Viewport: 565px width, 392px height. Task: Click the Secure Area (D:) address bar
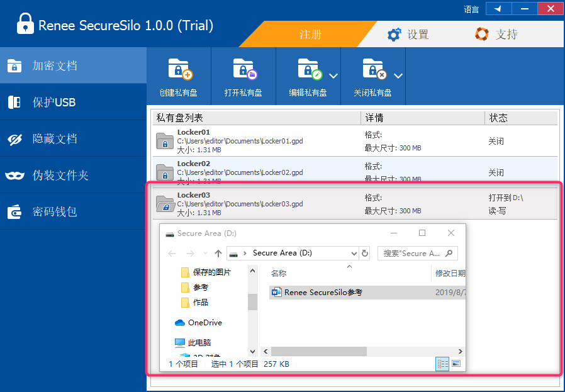tap(293, 253)
